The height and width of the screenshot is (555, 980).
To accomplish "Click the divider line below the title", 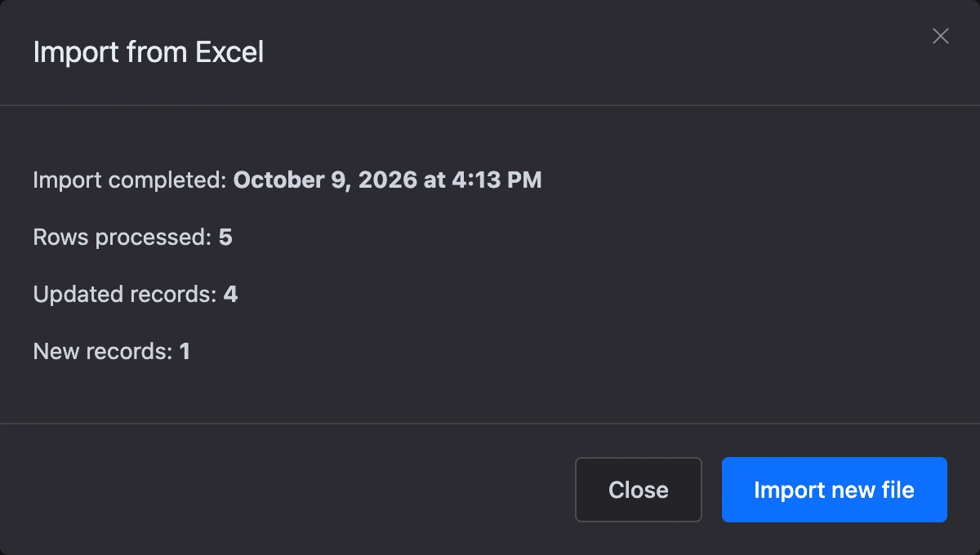I will 490,105.
